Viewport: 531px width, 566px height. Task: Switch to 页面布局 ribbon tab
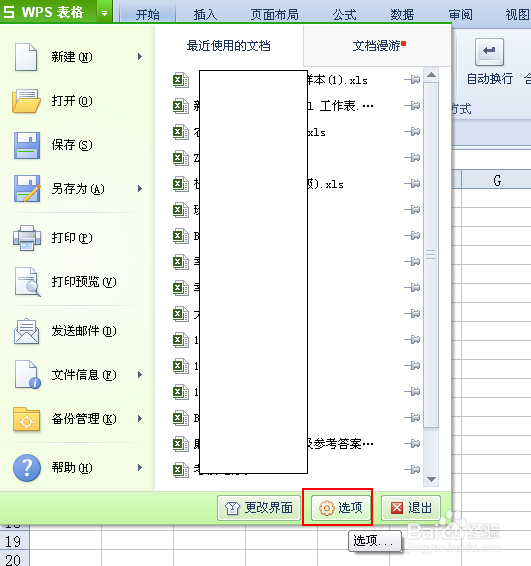click(x=274, y=14)
